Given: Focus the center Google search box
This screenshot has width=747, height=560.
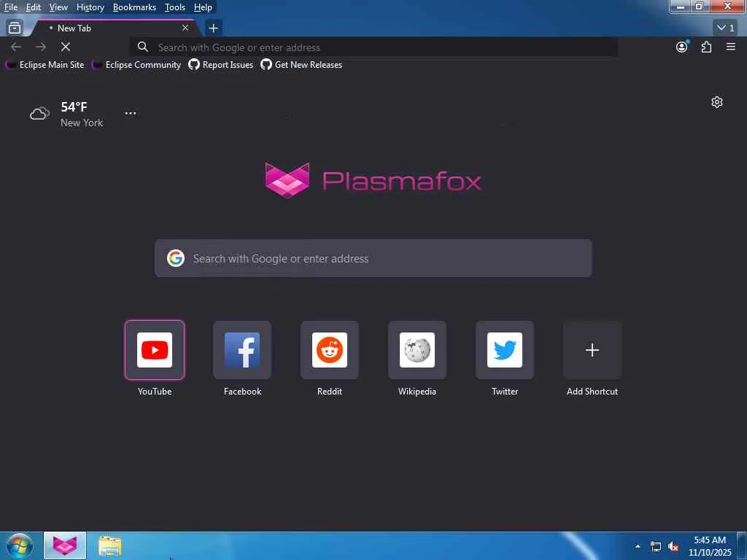Looking at the screenshot, I should 373,258.
